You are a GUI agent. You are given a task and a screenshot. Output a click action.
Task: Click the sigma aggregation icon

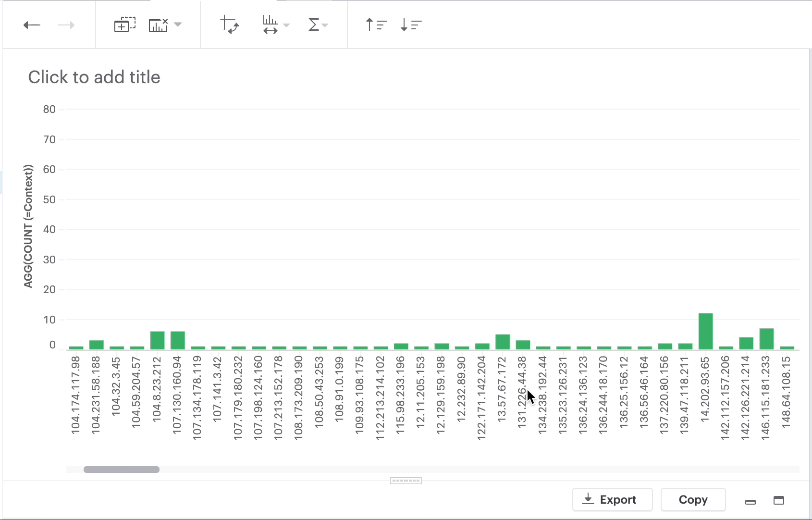(x=314, y=25)
